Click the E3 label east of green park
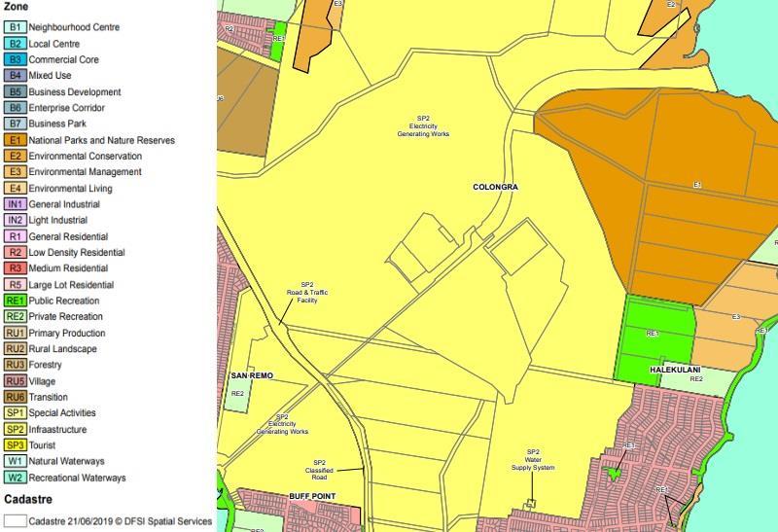 click(x=736, y=317)
